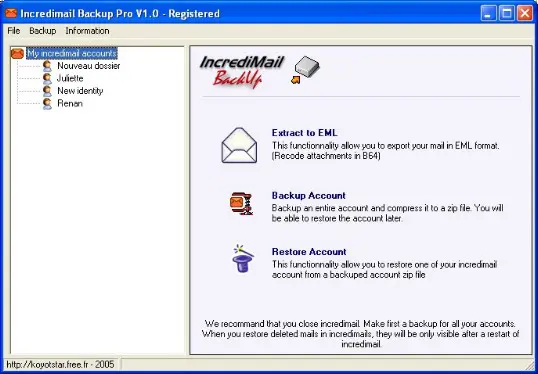
Task: Click the IncrediMail BackUp logo
Action: [x=242, y=71]
